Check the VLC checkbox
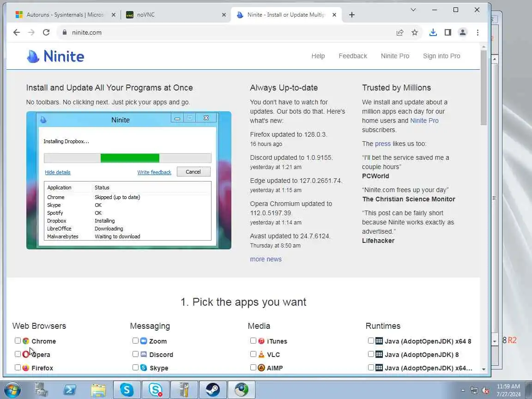Image resolution: width=532 pixels, height=399 pixels. 253,354
